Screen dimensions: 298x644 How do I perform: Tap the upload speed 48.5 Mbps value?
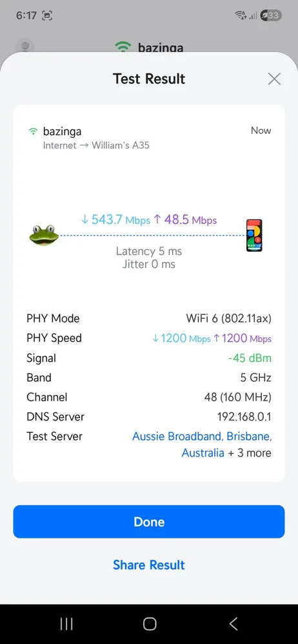[185, 220]
